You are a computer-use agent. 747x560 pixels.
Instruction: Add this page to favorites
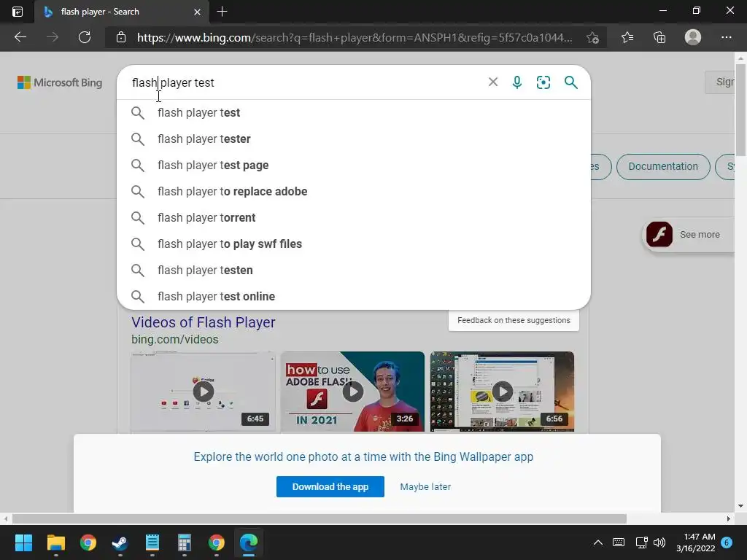pos(592,37)
